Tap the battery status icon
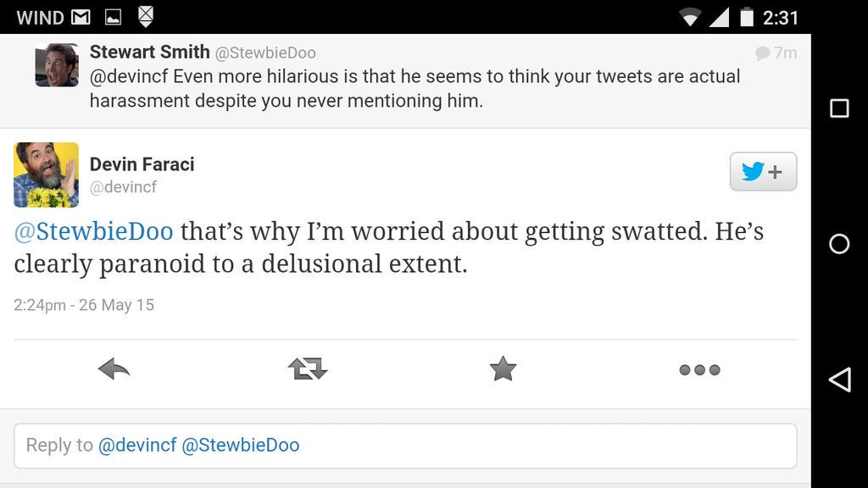This screenshot has width=868, height=488. click(747, 17)
